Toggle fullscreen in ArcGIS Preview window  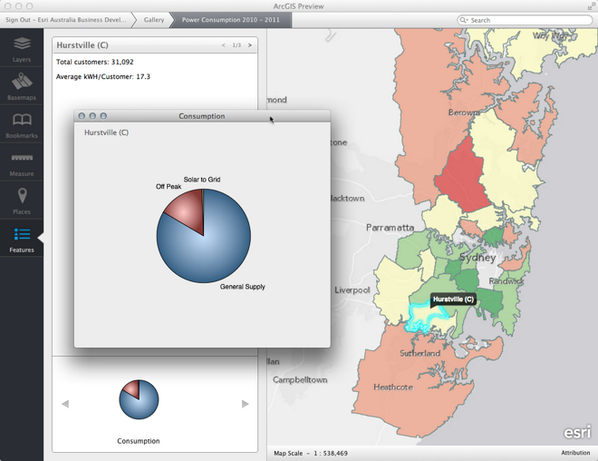[x=591, y=6]
